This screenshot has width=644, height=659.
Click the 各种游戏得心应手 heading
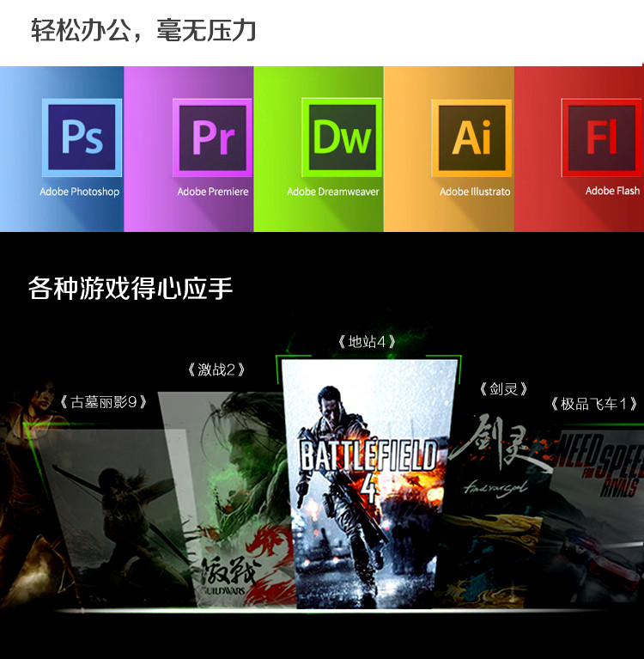(131, 288)
